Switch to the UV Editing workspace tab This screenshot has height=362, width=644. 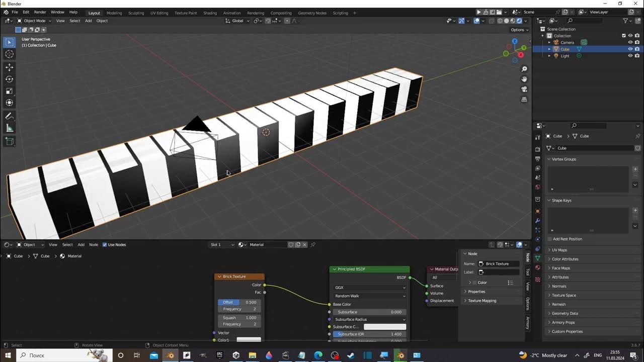click(159, 13)
